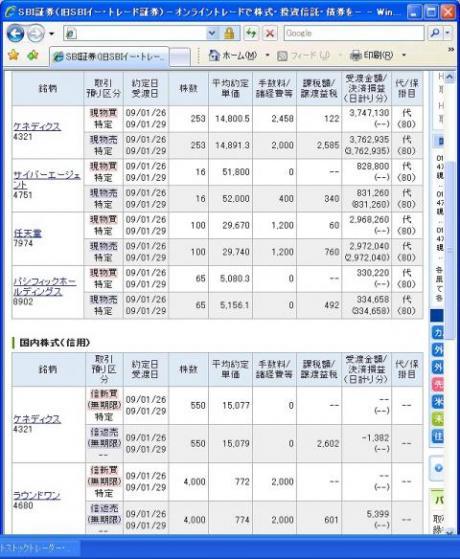The width and height of the screenshot is (460, 559).
Task: Click the round blue arrow sidebar icon
Action: tap(439, 468)
